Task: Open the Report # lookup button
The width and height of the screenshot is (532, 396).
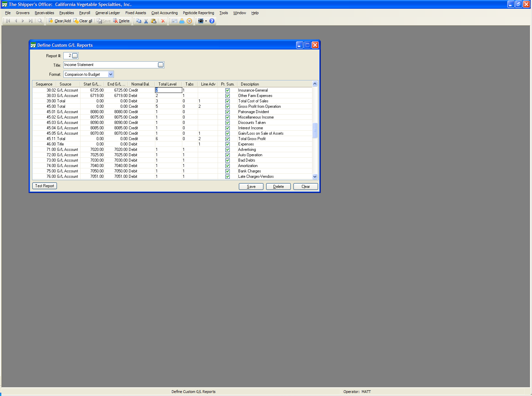Action: (75, 56)
